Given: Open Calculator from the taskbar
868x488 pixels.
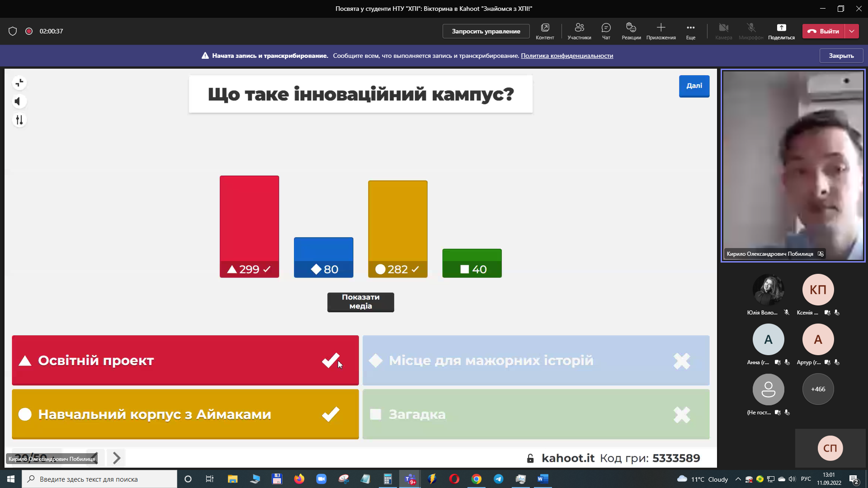Looking at the screenshot, I should click(x=387, y=479).
